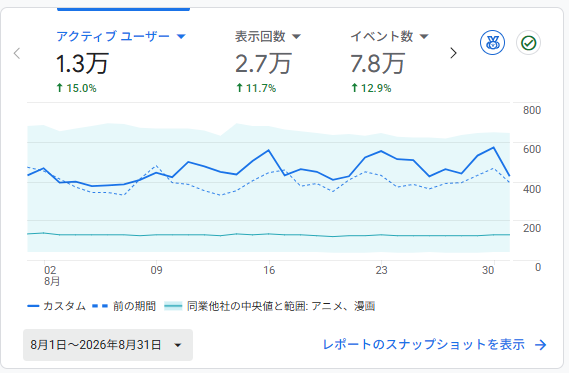This screenshot has height=373, width=569.
Task: Click the 前の期間 dashed line legend item
Action: [x=124, y=306]
